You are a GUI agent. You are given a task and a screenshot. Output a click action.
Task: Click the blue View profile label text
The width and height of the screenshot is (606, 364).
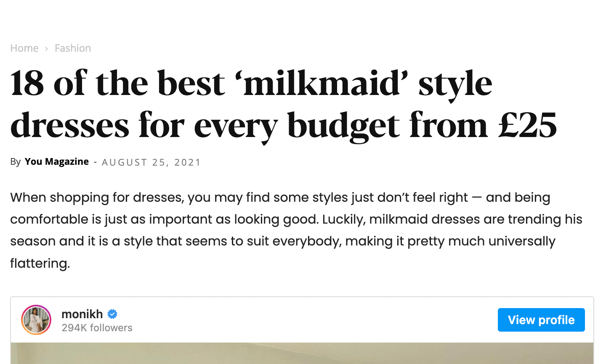pos(541,319)
